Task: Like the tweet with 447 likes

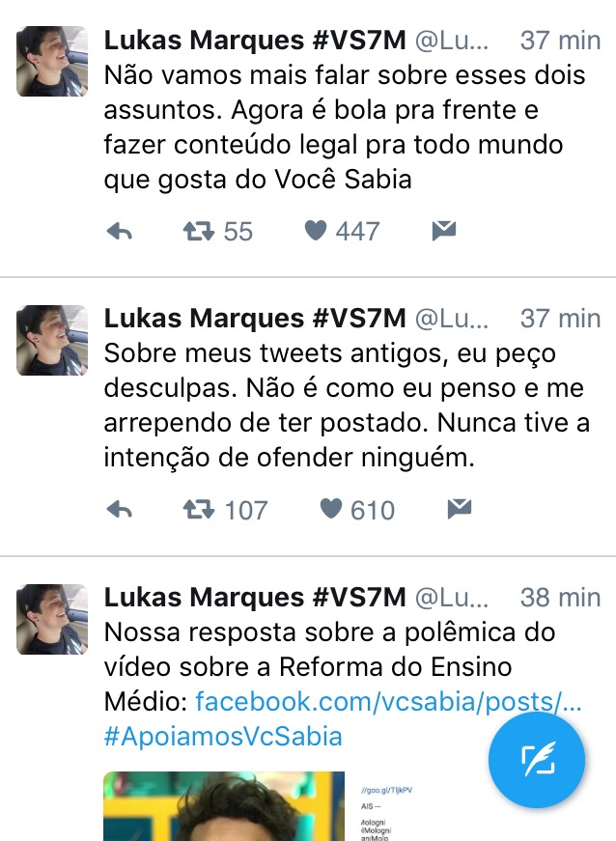Action: [315, 231]
